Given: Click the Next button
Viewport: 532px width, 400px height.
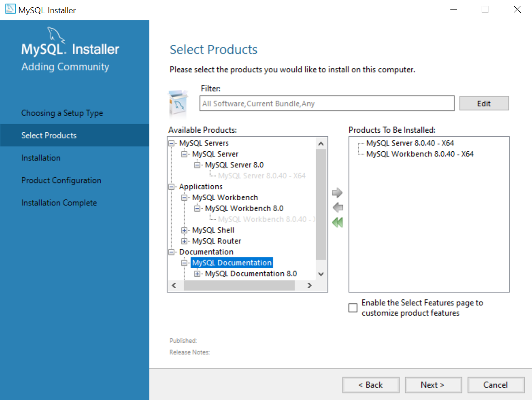Looking at the screenshot, I should 433,385.
